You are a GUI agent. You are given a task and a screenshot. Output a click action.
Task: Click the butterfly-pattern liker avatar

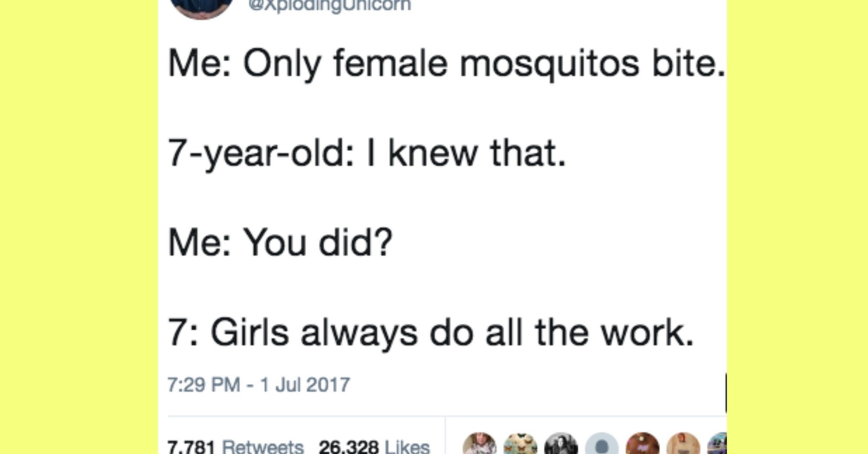(520, 444)
